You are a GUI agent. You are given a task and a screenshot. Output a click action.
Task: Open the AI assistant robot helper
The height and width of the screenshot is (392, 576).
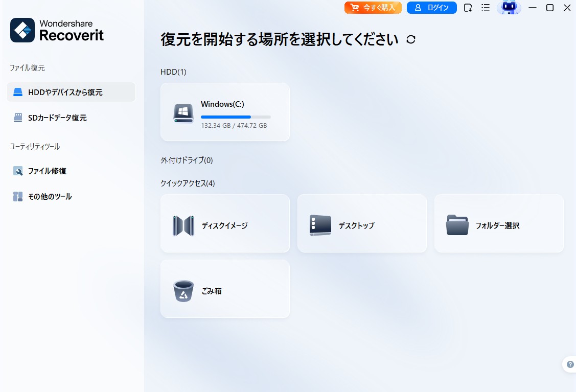[509, 8]
